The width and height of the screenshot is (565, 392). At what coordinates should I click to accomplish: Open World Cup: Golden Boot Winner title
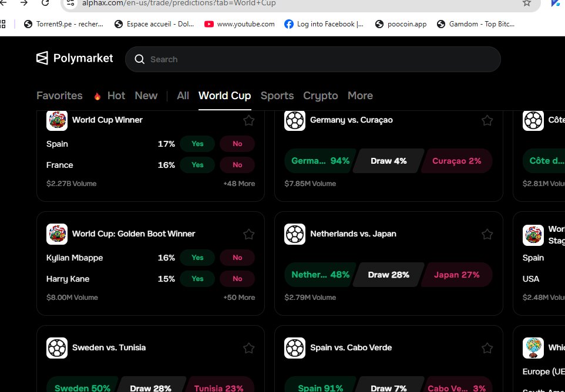coord(134,234)
